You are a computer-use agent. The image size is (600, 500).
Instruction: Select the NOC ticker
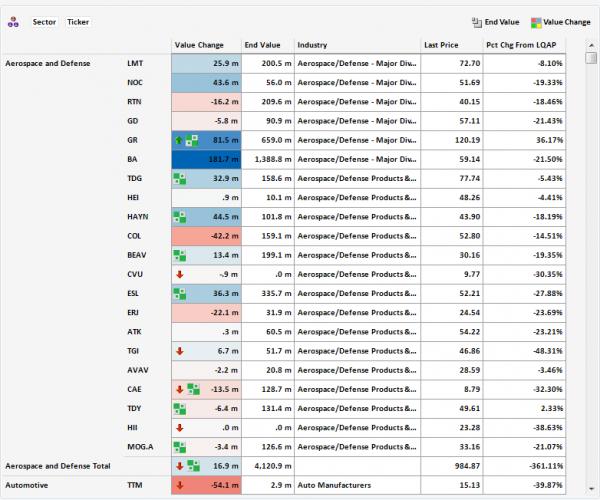[135, 83]
